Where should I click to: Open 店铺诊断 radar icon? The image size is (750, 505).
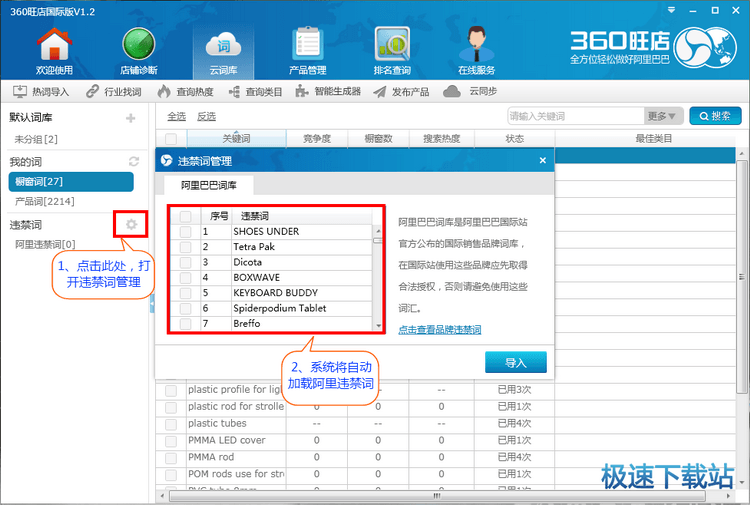tap(139, 51)
